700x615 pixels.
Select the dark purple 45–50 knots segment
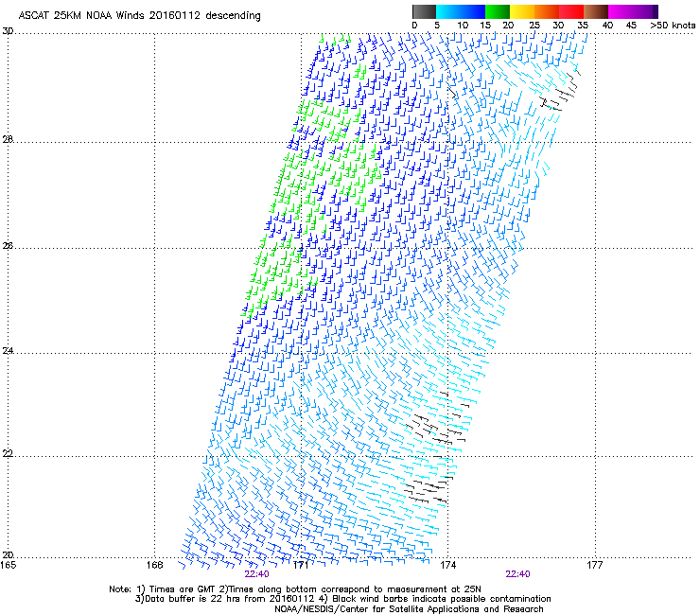click(x=645, y=11)
